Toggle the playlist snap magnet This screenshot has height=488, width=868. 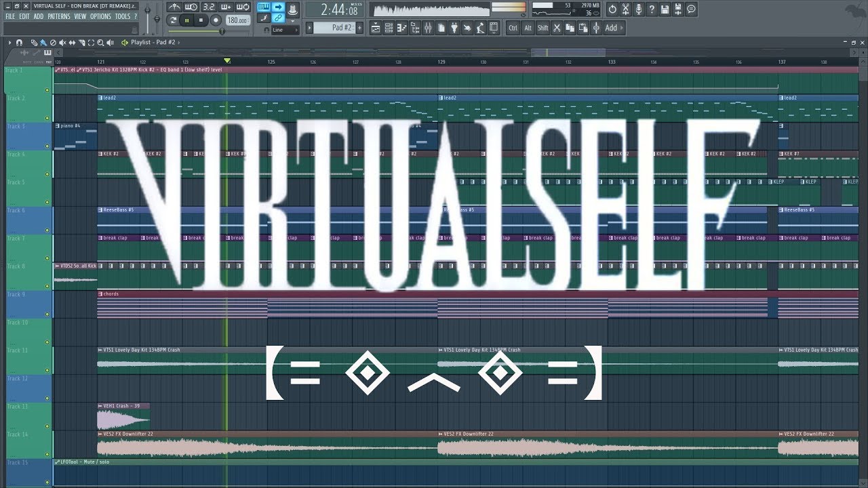19,42
